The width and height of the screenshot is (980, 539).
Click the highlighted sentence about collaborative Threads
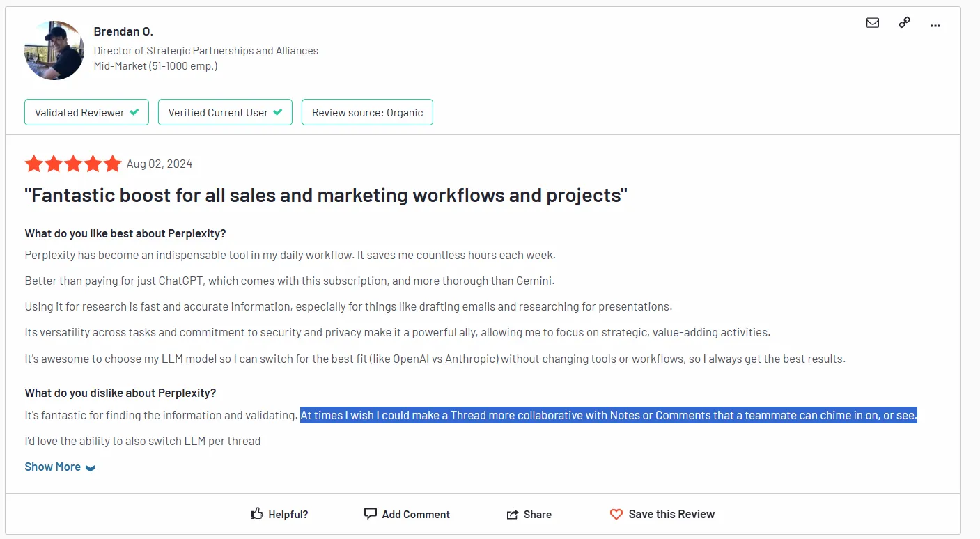609,416
